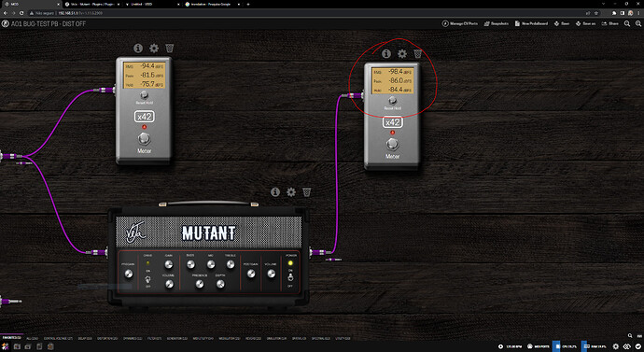Click the Mutant Postgain knob

(x=251, y=274)
